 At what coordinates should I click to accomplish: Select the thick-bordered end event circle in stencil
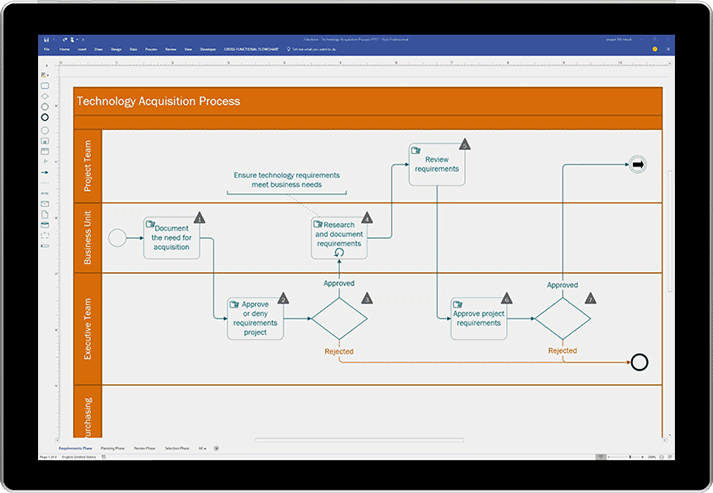click(x=45, y=117)
